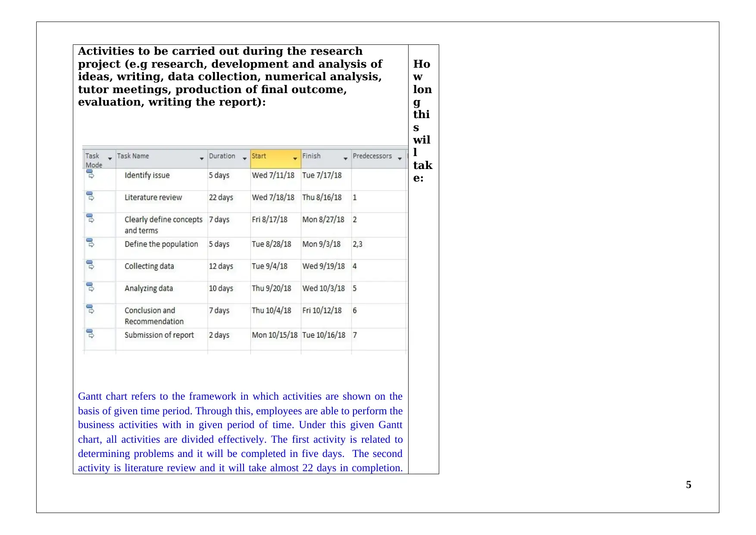The image size is (756, 535).
Task: Click the finish date 'Mon 9/3/18'
Action: click(x=322, y=244)
